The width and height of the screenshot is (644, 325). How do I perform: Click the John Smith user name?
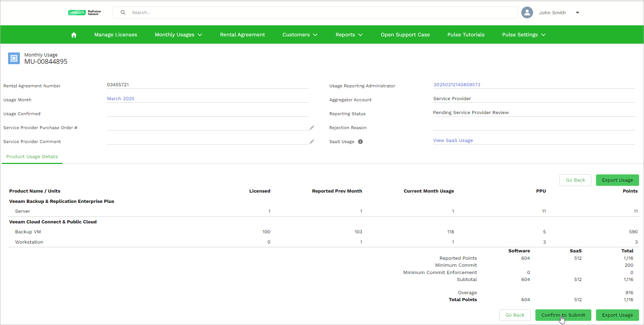[552, 13]
